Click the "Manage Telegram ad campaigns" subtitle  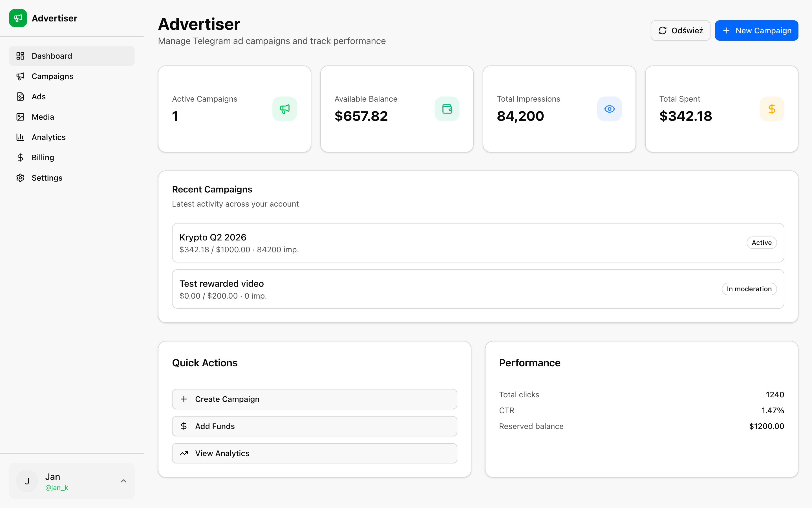(272, 41)
